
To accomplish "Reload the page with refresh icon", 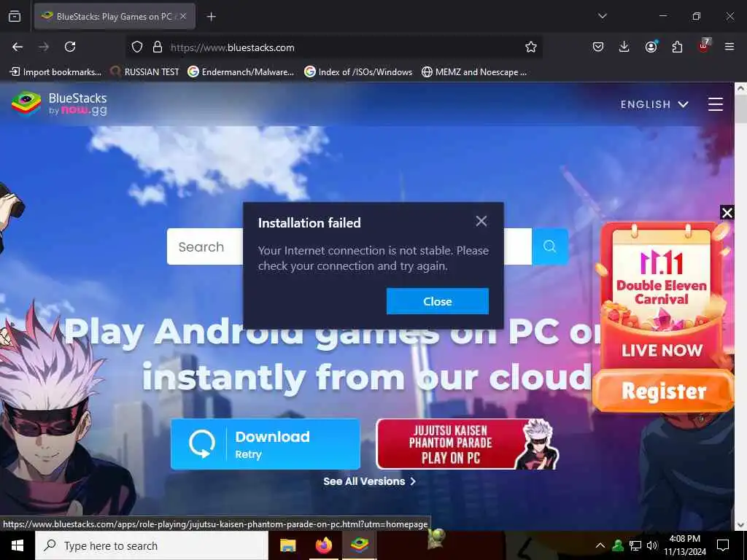I will [x=70, y=47].
